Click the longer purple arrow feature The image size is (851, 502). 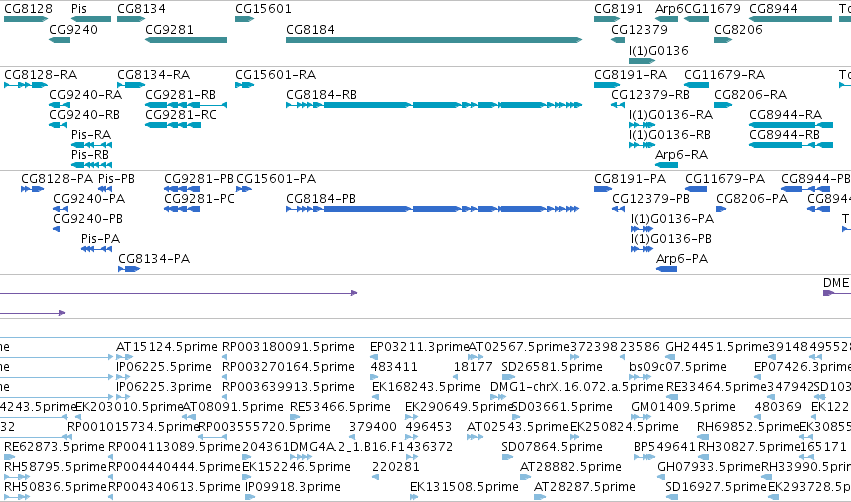click(179, 293)
